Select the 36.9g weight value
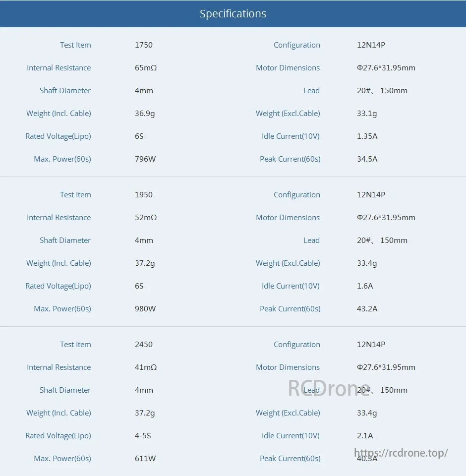Image resolution: width=466 pixels, height=476 pixels. 145,114
